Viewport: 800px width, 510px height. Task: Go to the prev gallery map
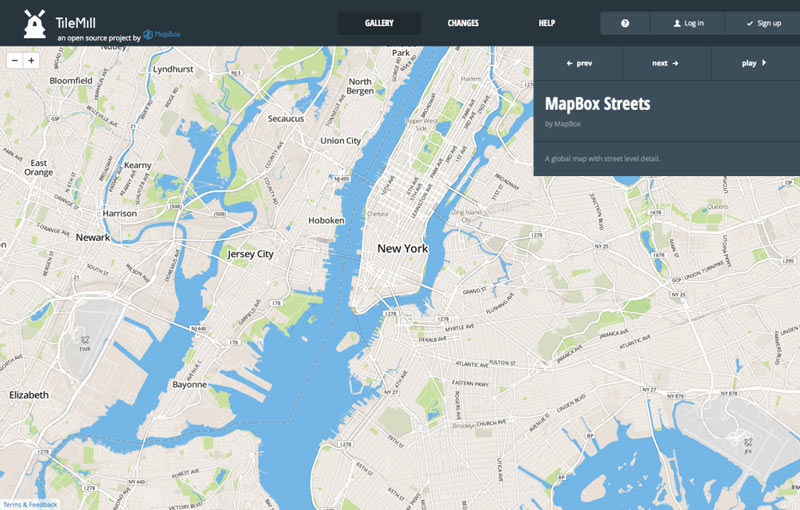coord(579,63)
